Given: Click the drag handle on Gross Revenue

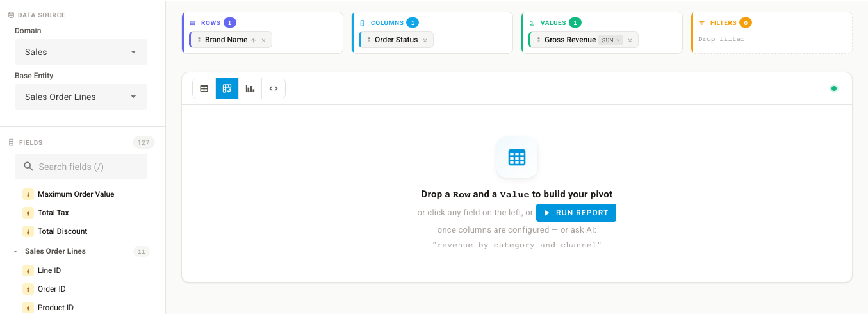Looking at the screenshot, I should [x=539, y=40].
